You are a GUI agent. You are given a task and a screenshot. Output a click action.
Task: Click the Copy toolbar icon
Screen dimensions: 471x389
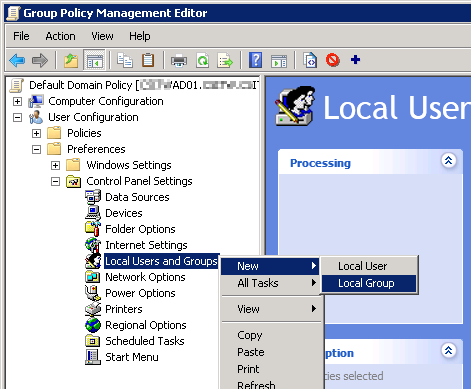pyautogui.click(x=125, y=60)
